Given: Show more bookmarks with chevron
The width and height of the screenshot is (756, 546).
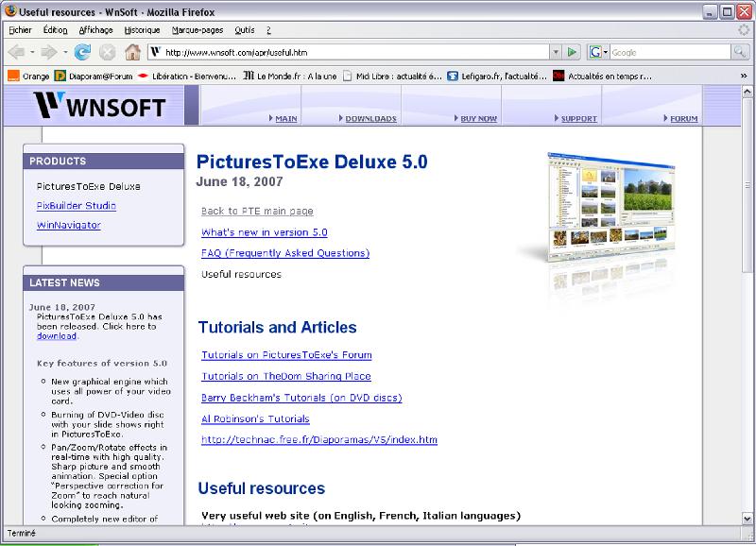Looking at the screenshot, I should [x=744, y=77].
